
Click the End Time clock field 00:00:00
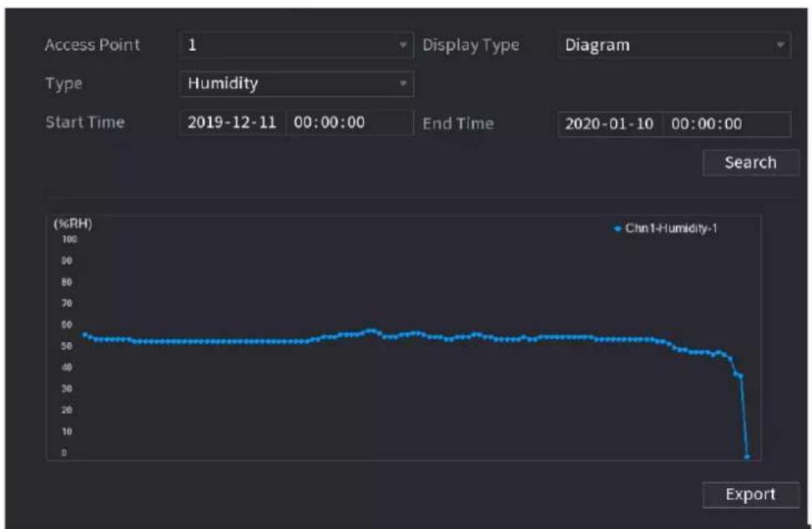click(727, 124)
